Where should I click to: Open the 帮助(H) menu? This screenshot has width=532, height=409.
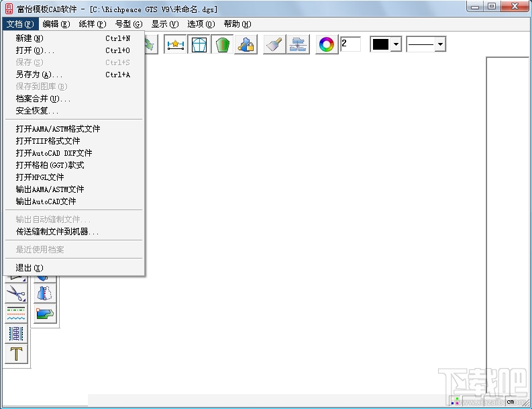[x=237, y=24]
